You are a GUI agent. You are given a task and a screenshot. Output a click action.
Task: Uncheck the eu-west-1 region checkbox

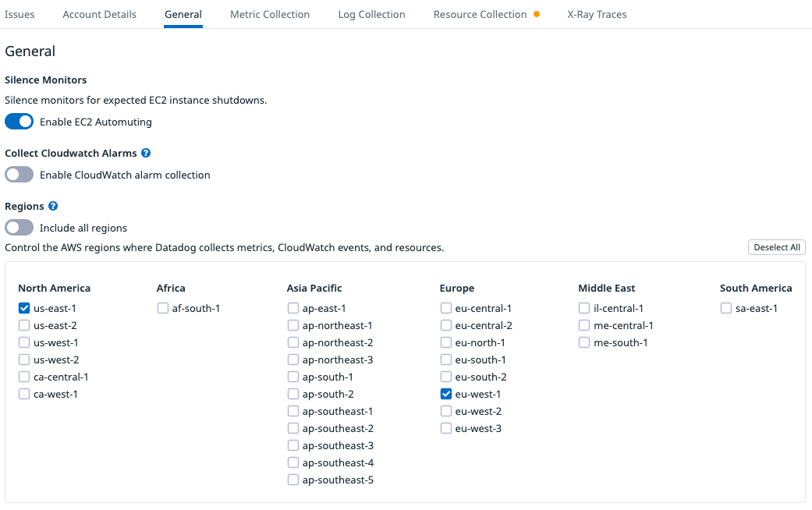tap(446, 394)
